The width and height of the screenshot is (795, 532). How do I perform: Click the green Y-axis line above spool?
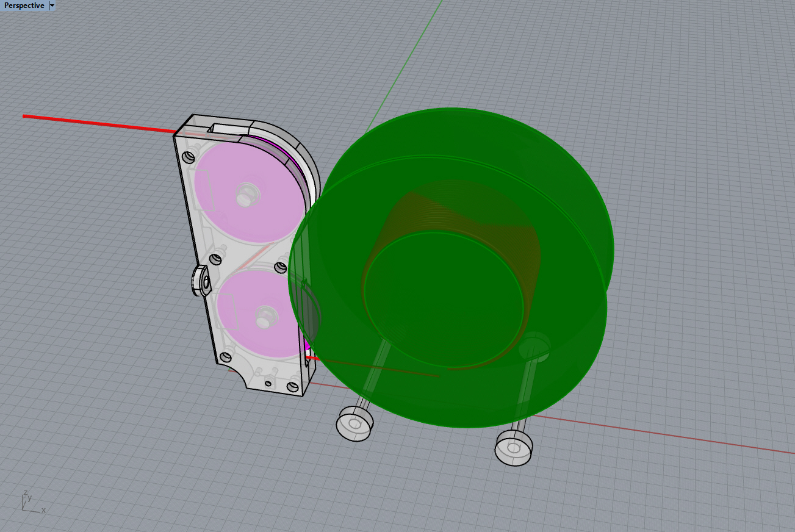pos(415,50)
